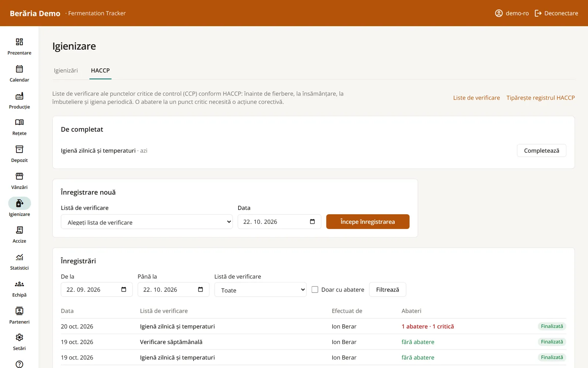Click the 22. 10. 2026 Data input
The width and height of the screenshot is (588, 368).
(x=279, y=222)
